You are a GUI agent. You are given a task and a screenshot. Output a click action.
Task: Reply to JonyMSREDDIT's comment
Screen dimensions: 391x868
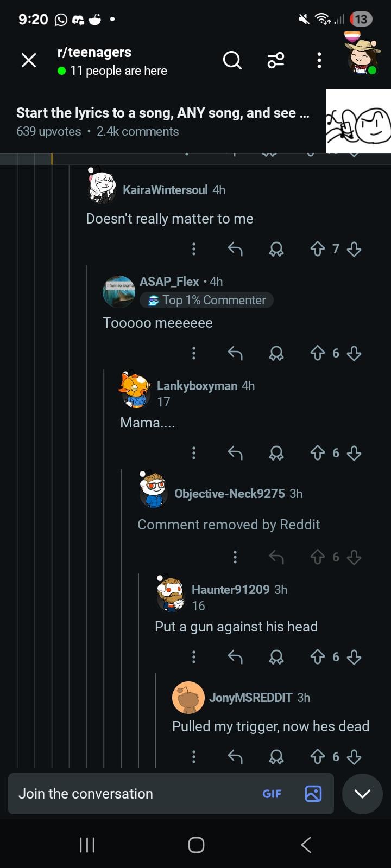click(235, 757)
